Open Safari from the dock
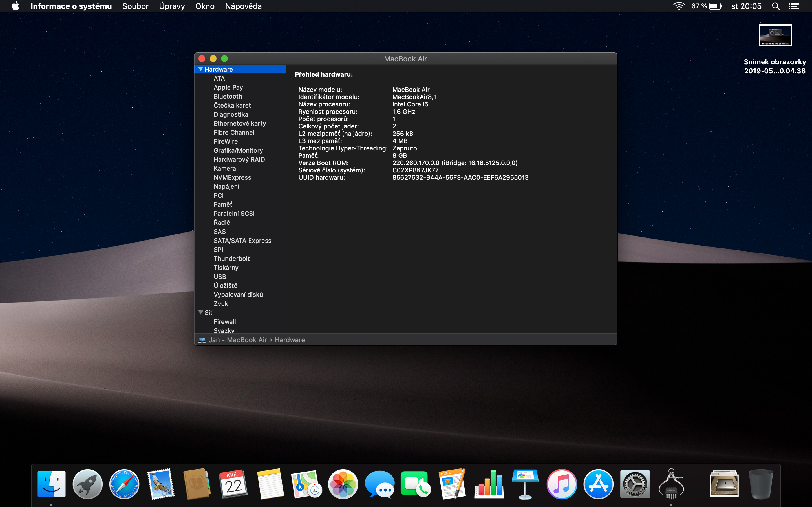812x507 pixels. [x=124, y=484]
